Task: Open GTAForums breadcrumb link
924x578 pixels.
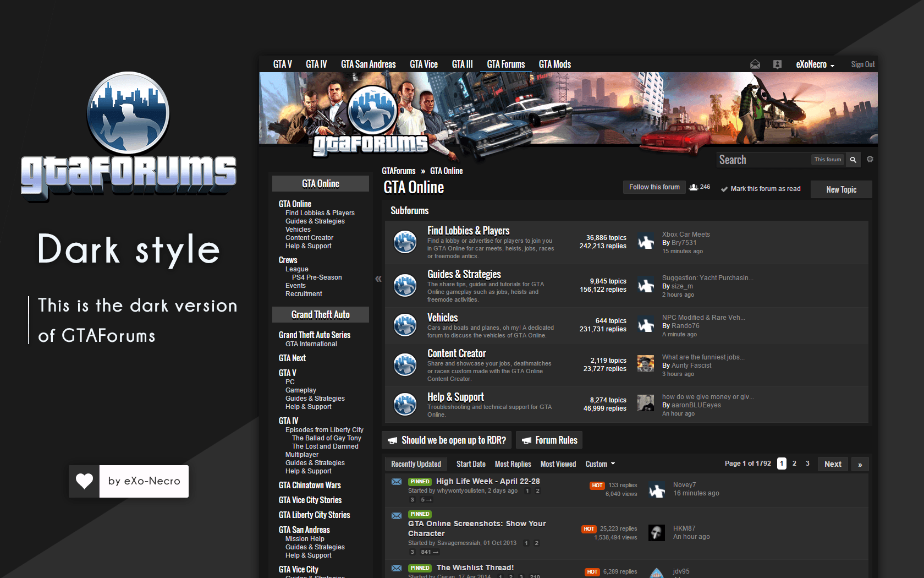Action: 399,171
